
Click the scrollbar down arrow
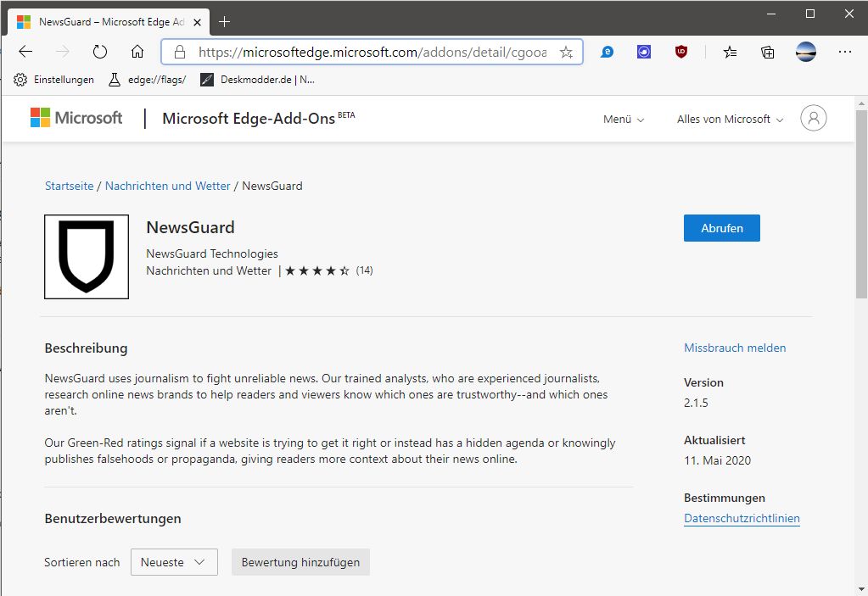[x=861, y=589]
